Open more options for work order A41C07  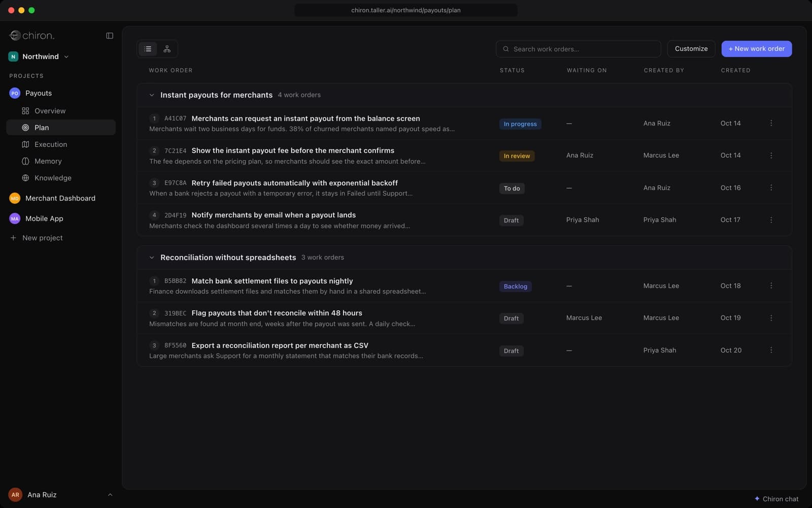pos(771,123)
